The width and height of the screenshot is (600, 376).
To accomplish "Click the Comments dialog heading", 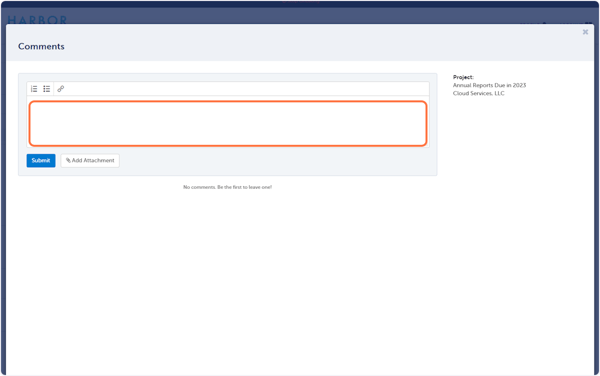I will click(41, 46).
